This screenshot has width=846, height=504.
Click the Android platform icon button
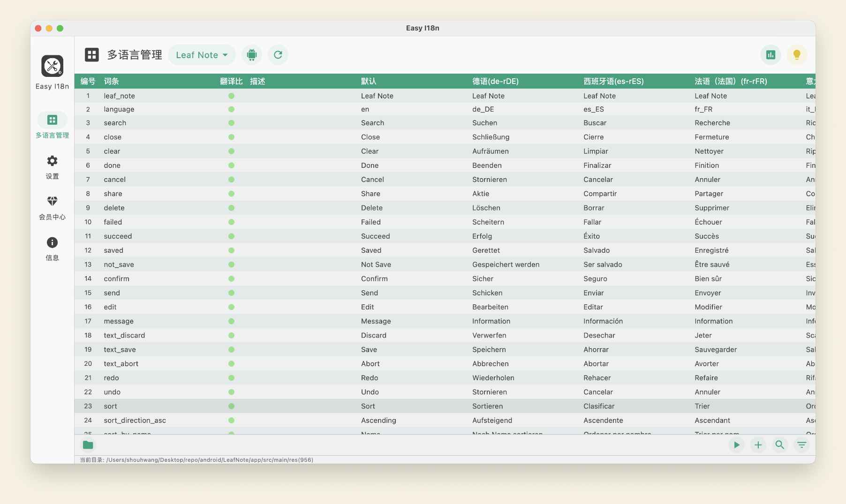(252, 55)
